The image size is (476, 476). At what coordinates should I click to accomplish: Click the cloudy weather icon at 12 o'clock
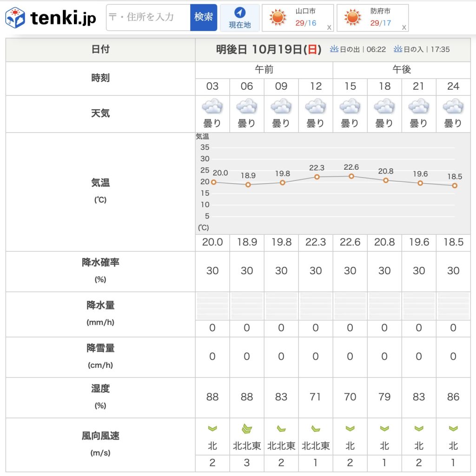coord(316,107)
